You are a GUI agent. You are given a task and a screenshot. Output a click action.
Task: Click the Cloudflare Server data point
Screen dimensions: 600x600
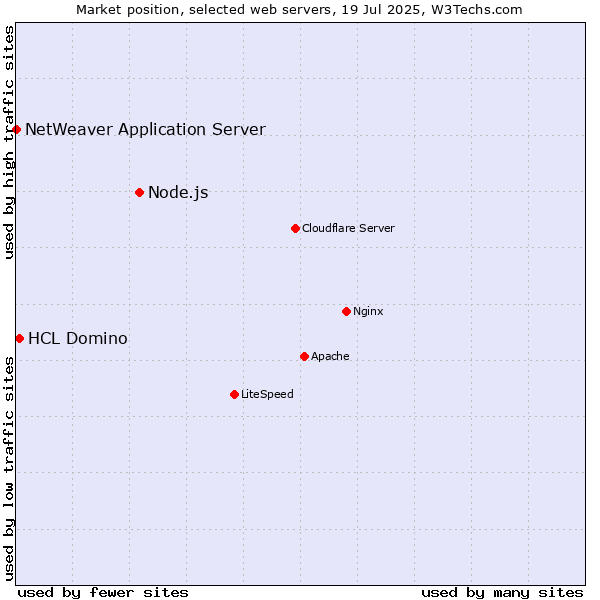pyautogui.click(x=295, y=228)
